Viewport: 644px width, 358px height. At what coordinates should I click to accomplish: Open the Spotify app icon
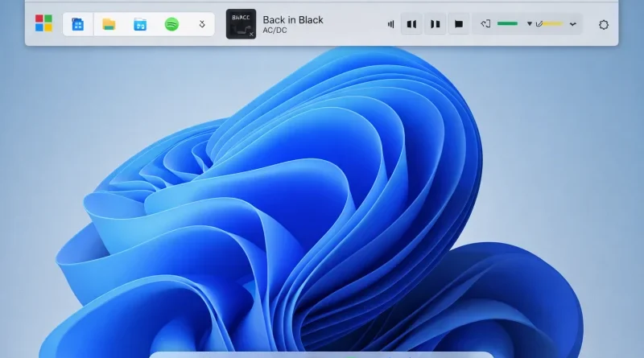point(171,24)
